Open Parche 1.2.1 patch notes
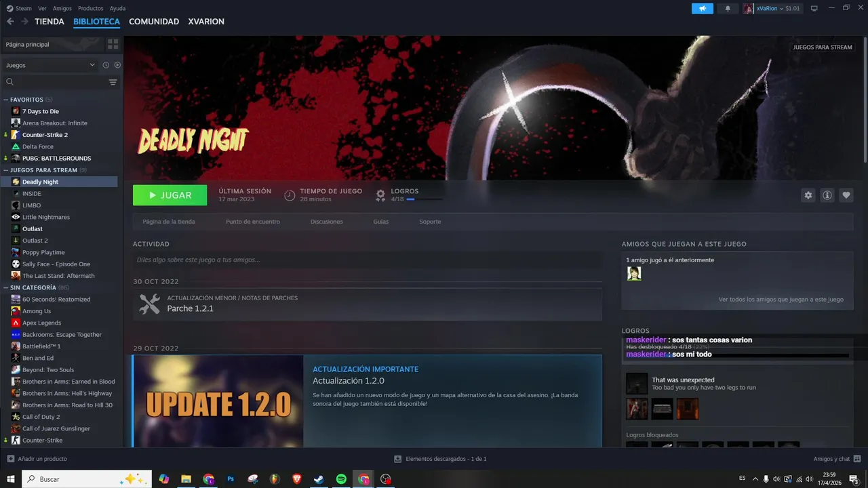 click(x=368, y=304)
